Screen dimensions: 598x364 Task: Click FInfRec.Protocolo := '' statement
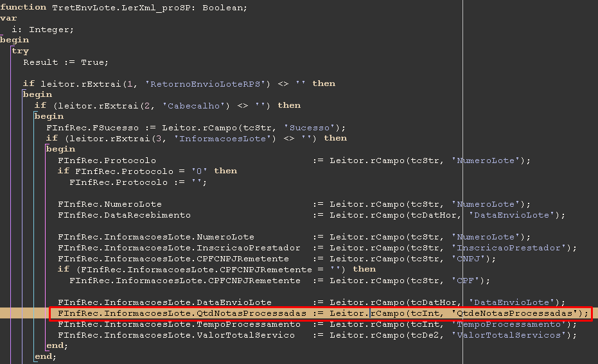click(x=138, y=182)
